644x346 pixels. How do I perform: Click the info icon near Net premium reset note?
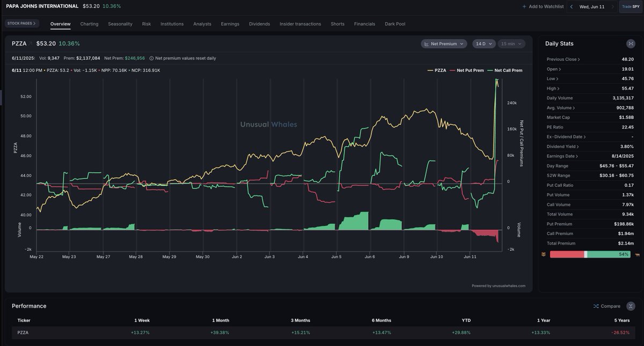click(151, 58)
